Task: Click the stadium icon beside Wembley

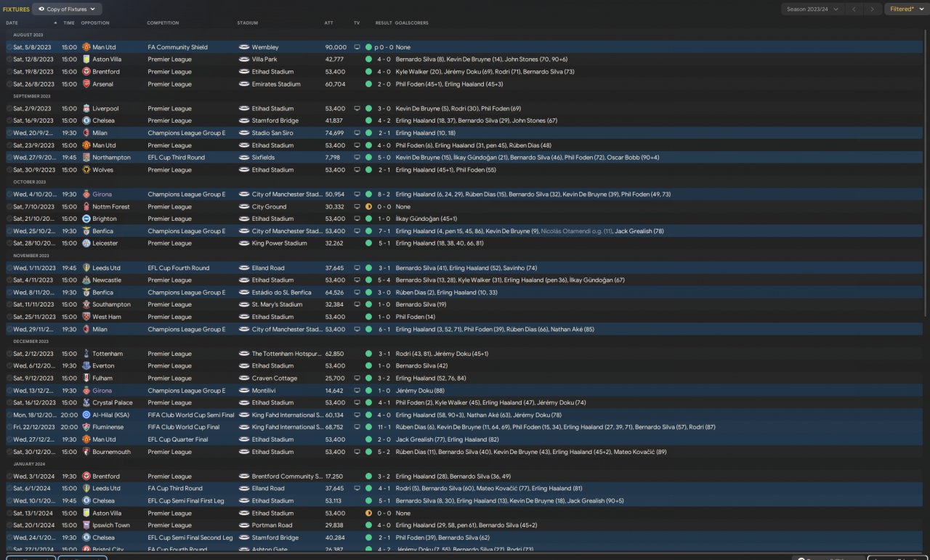Action: pyautogui.click(x=244, y=47)
